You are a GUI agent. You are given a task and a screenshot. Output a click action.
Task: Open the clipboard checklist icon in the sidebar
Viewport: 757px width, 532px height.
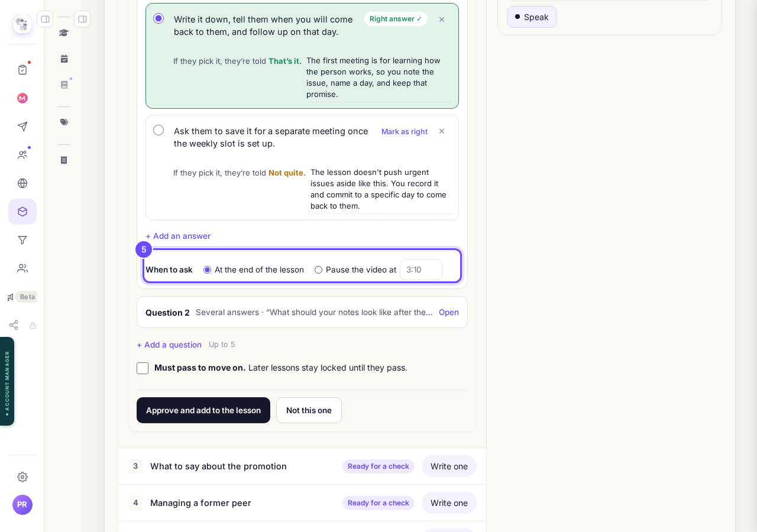(x=22, y=70)
